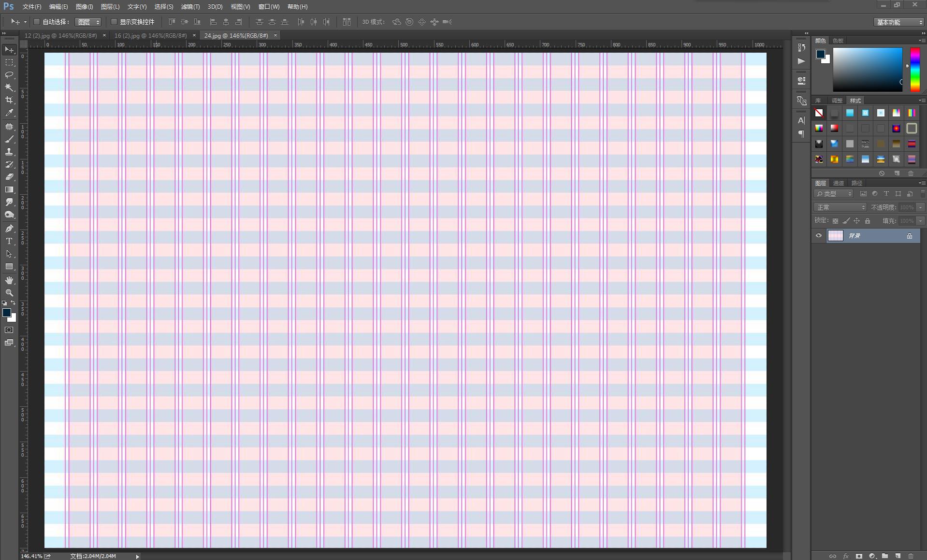Select the Eyedropper tool
The image size is (927, 560).
[9, 113]
